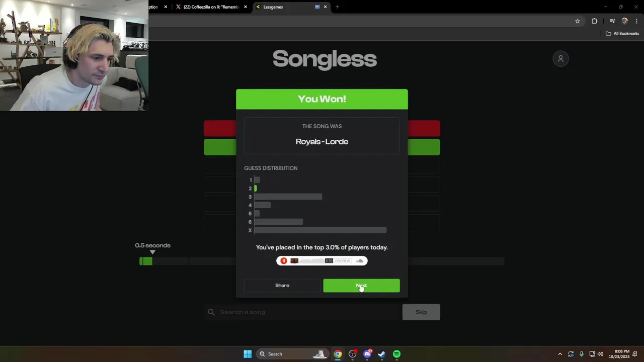Open the Windows Start menu

[x=248, y=354]
